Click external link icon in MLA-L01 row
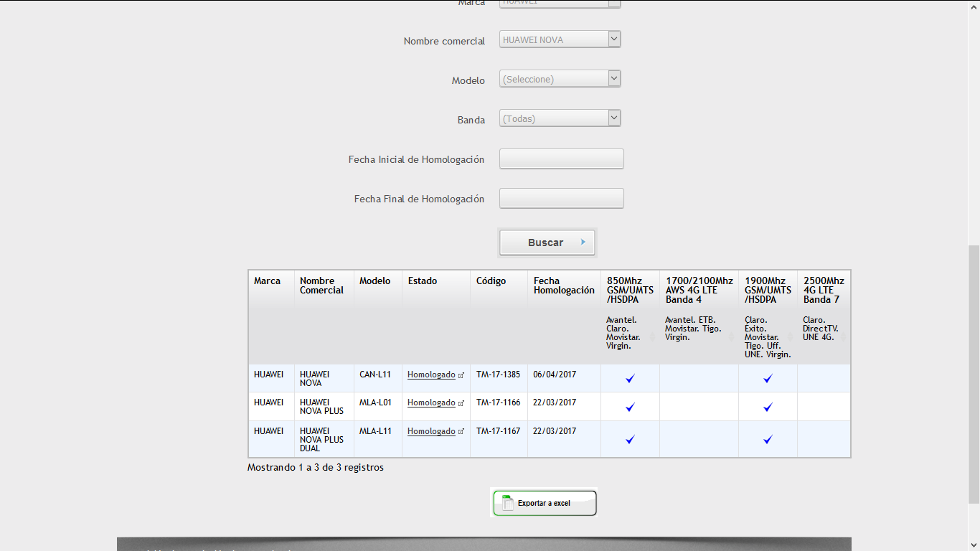The height and width of the screenshot is (551, 980). [x=461, y=403]
